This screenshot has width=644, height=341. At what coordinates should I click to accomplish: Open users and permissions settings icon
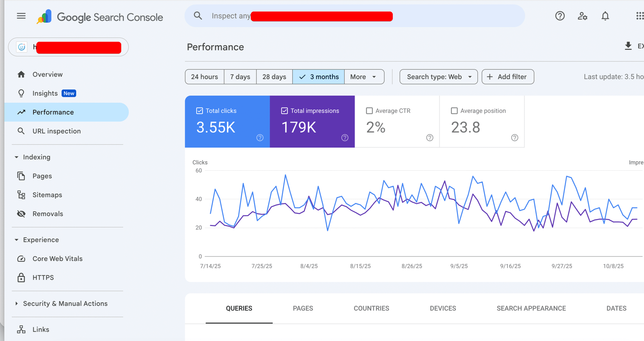pos(582,16)
